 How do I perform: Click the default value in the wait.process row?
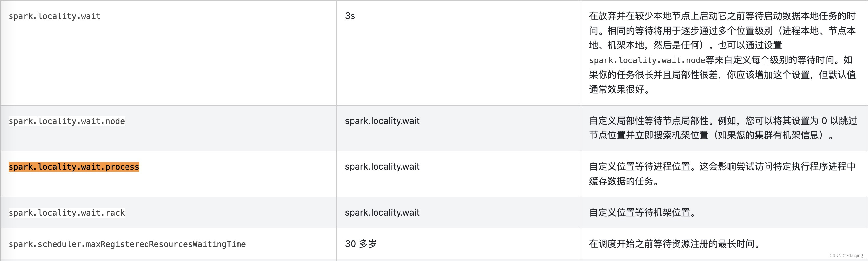(382, 166)
